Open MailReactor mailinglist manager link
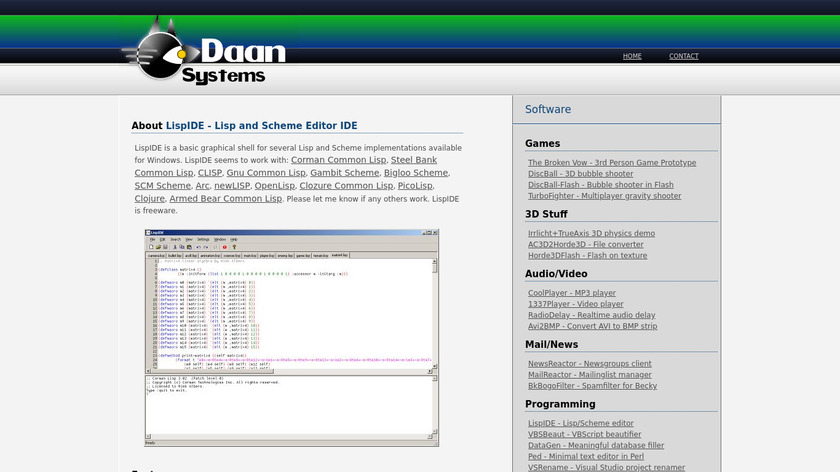This screenshot has width=840, height=472. click(x=589, y=375)
